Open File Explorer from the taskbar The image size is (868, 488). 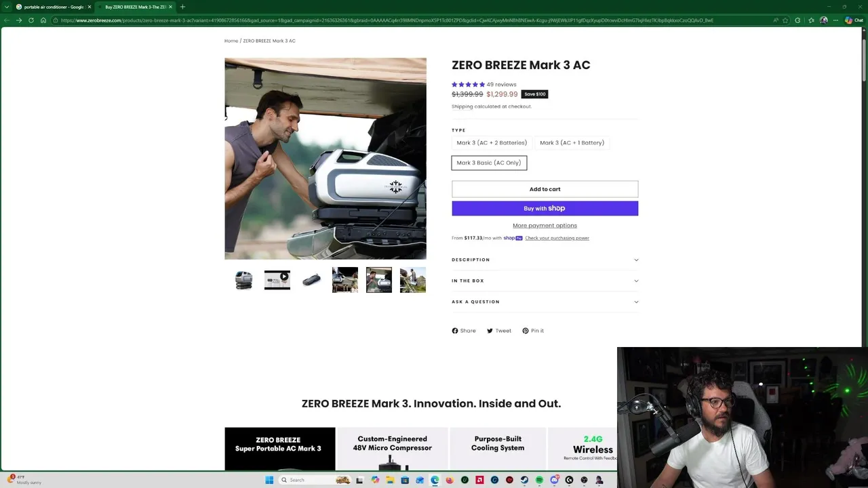(x=390, y=480)
